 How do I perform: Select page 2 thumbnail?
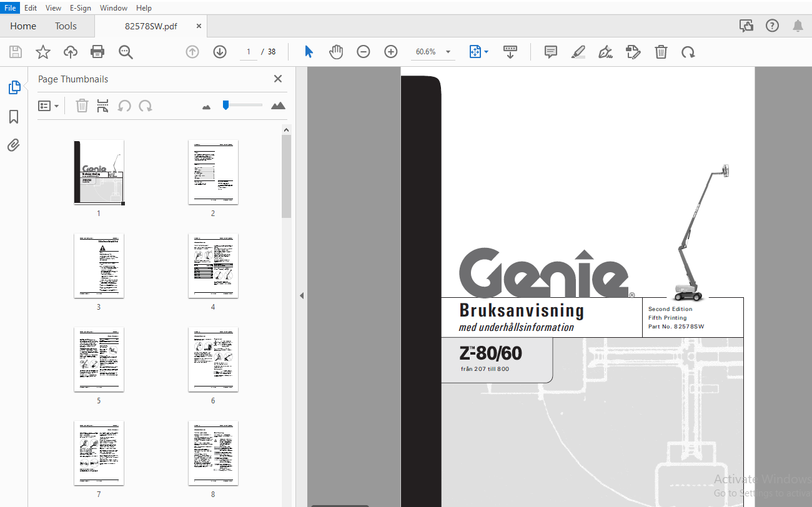pyautogui.click(x=213, y=172)
